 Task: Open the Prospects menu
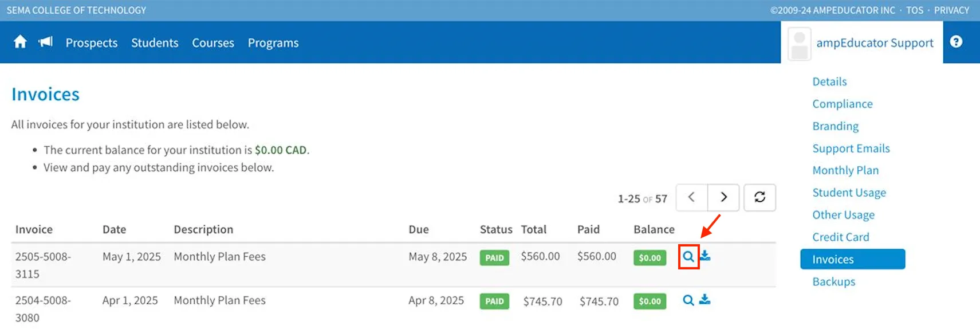(x=92, y=43)
